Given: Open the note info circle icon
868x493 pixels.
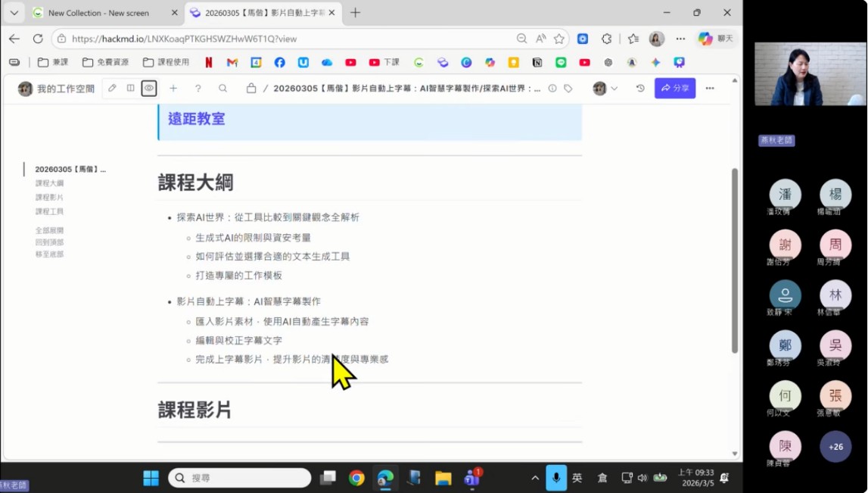Looking at the screenshot, I should pyautogui.click(x=552, y=89).
